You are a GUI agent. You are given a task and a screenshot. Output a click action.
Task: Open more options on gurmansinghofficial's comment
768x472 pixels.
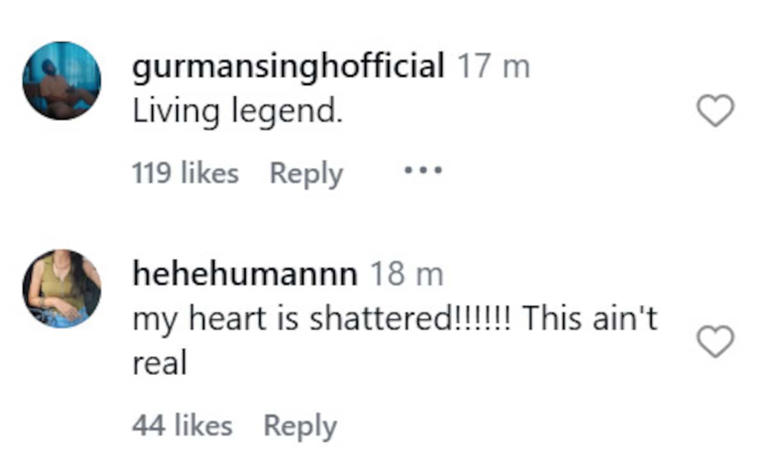(422, 171)
